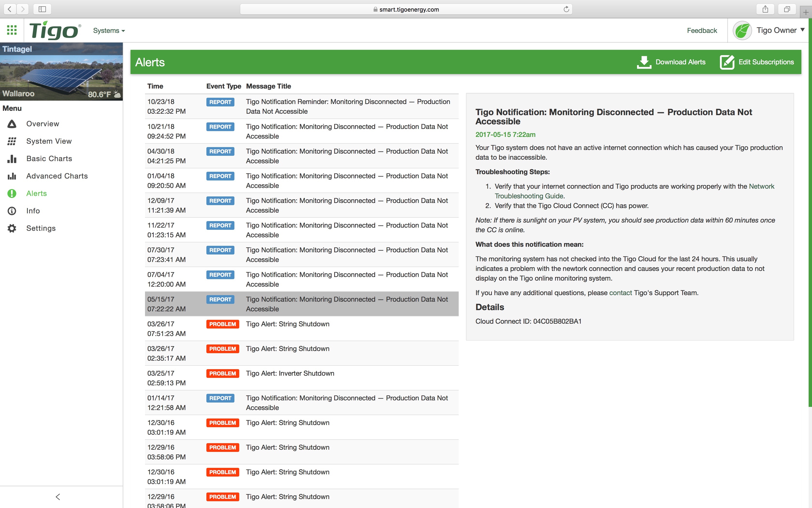The width and height of the screenshot is (812, 508).
Task: Show all tabs with the tabs overview button
Action: (x=787, y=9)
